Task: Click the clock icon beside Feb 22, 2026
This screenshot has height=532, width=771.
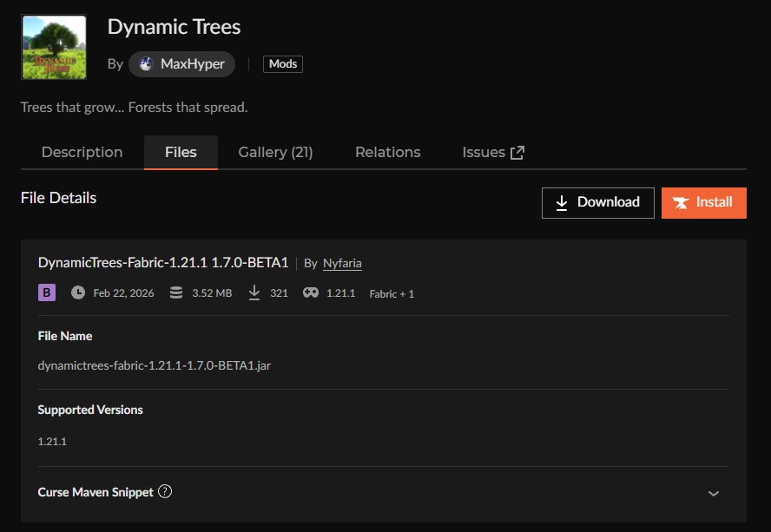Action: tap(77, 292)
